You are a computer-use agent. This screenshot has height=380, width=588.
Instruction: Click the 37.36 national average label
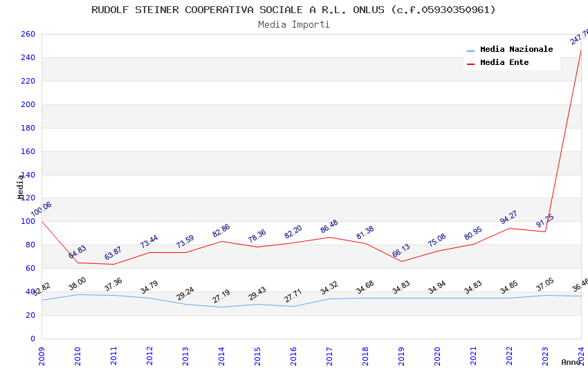[113, 285]
